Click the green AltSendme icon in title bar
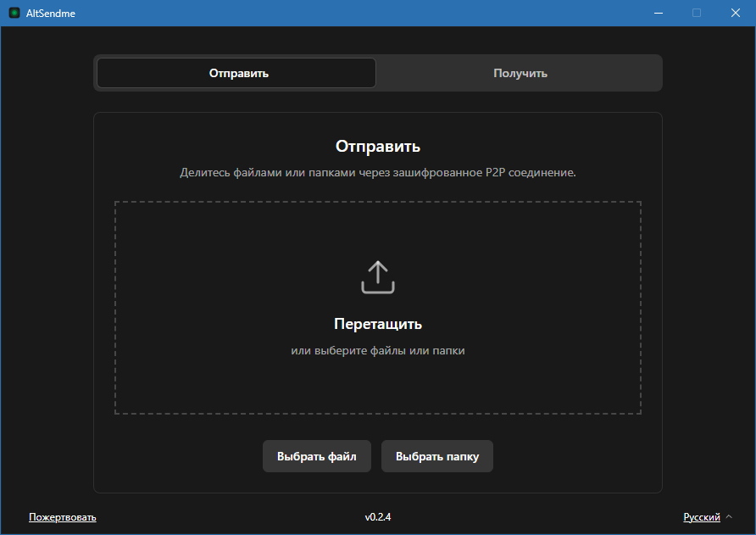This screenshot has height=535, width=756. pos(12,13)
